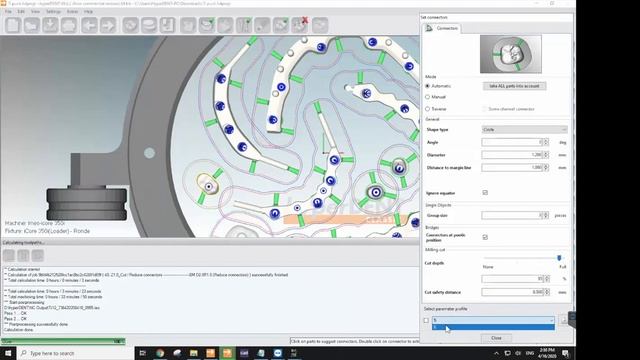Click the new document toolbar icon
Screen dimensions: 640x360
[13, 25]
